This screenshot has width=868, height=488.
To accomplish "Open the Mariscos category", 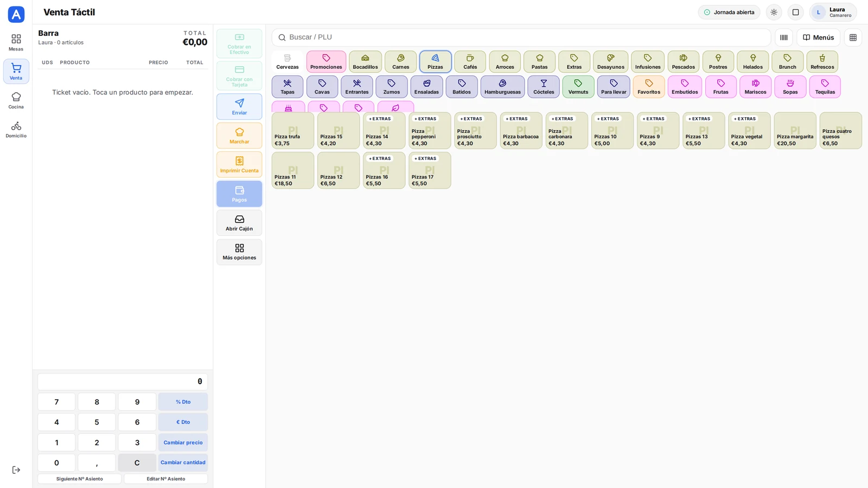I will (x=755, y=87).
